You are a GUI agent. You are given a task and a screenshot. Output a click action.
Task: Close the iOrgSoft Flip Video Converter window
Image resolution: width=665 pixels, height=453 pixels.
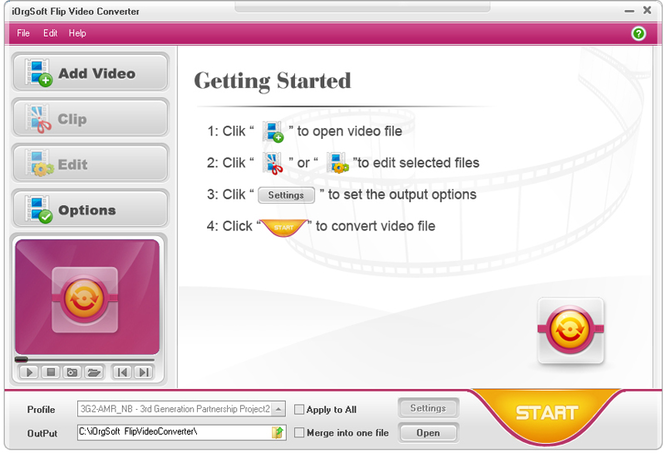[647, 10]
